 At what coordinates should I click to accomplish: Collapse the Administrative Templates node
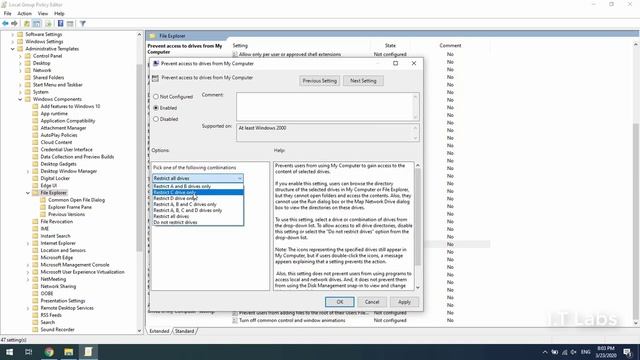[13, 49]
